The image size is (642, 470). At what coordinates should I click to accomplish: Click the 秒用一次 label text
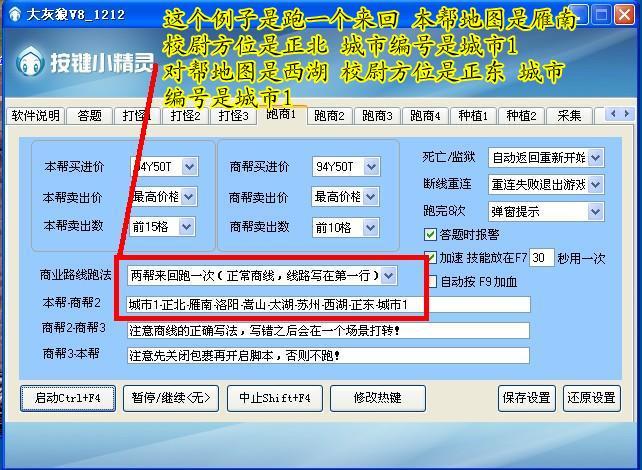coord(581,258)
